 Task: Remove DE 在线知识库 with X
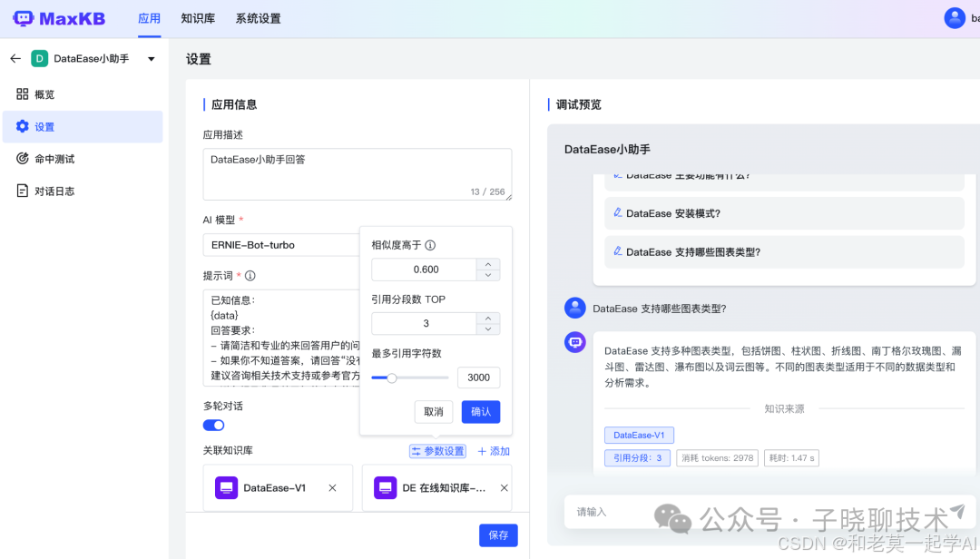tap(504, 487)
